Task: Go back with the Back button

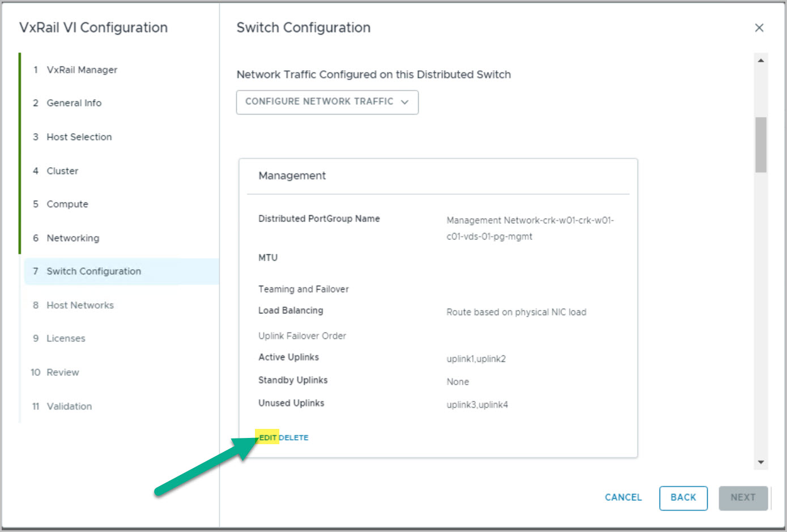Action: coord(683,497)
